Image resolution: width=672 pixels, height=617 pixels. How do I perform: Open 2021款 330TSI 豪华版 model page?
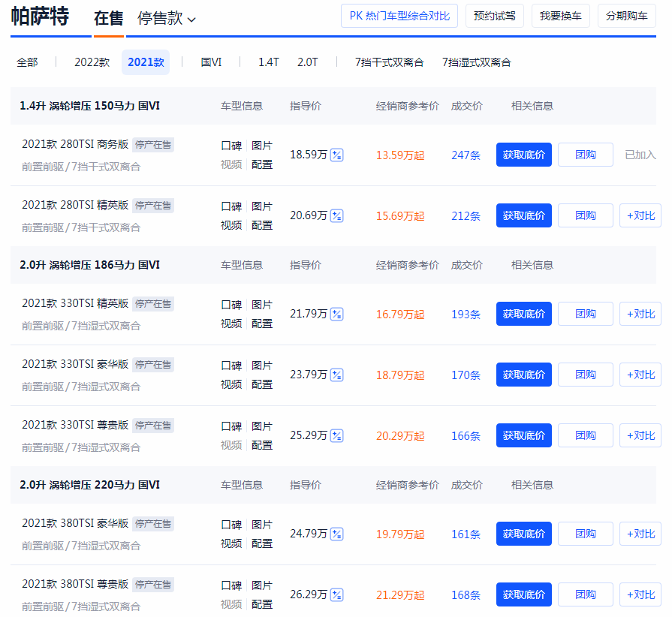[x=75, y=365]
